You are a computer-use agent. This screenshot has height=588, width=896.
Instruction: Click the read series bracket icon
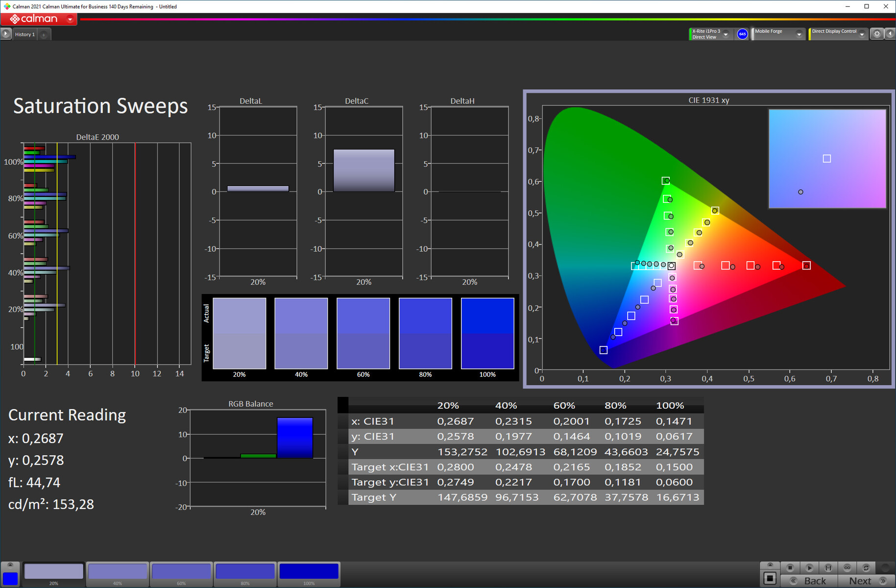tap(828, 567)
